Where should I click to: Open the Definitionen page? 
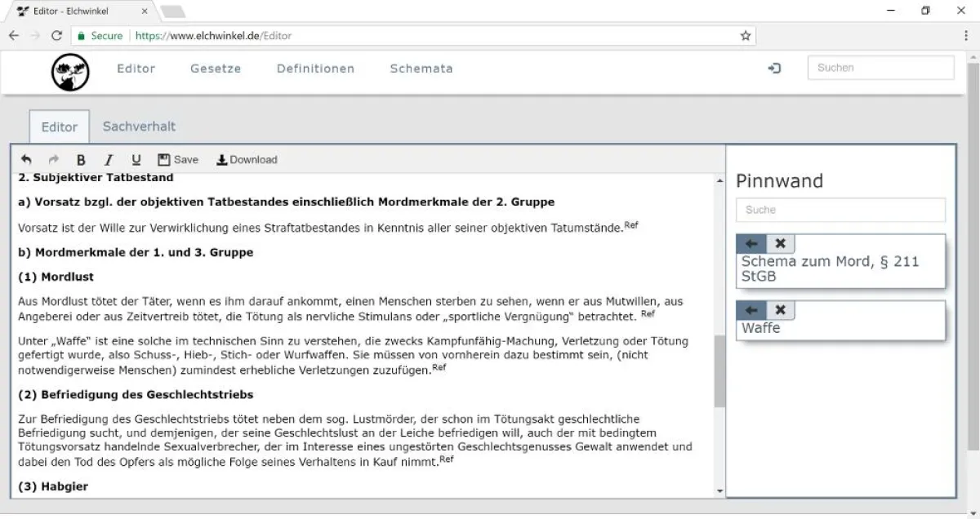(315, 69)
